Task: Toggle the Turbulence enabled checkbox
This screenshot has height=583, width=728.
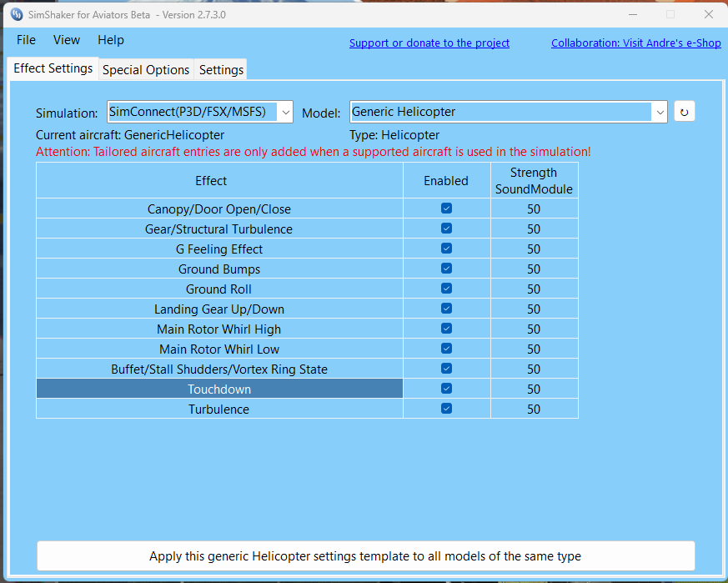Action: (x=446, y=408)
